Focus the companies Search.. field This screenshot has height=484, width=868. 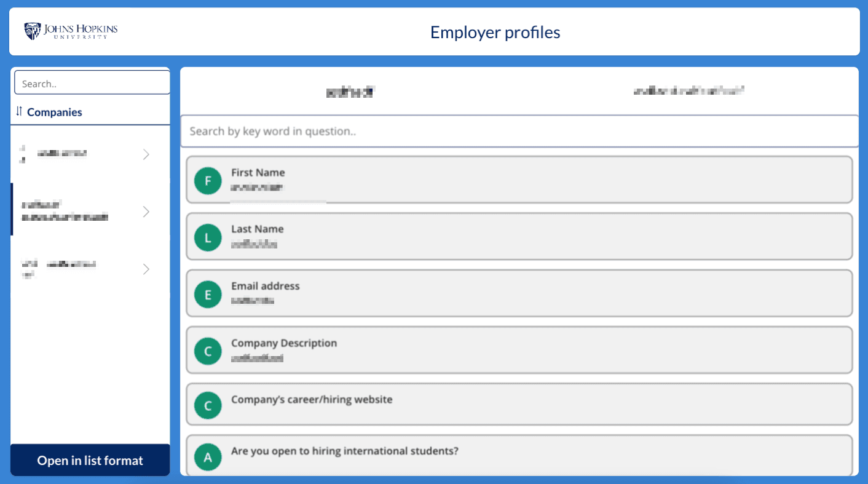coord(92,83)
